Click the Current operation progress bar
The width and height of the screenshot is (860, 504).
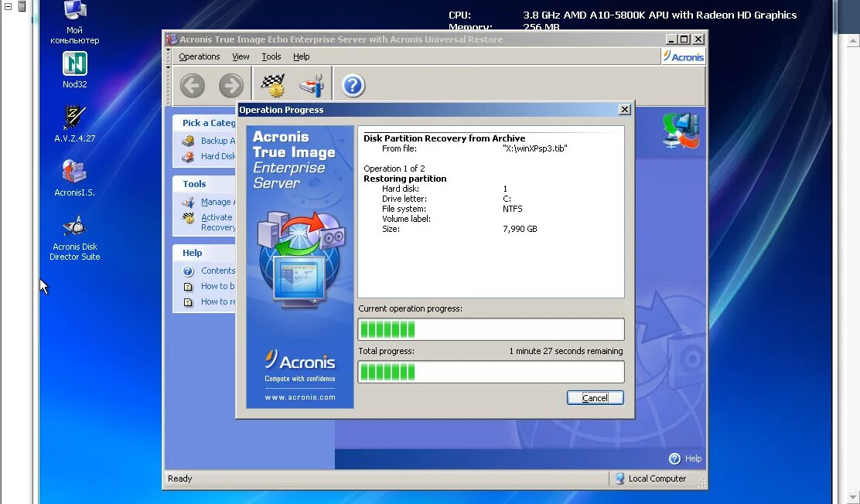pos(491,329)
